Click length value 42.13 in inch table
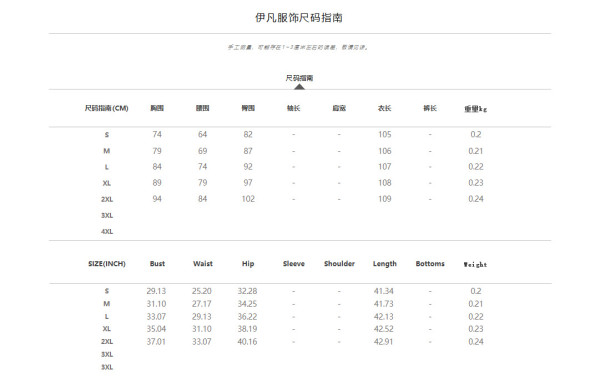Image resolution: width=600 pixels, height=389 pixels. [x=384, y=317]
